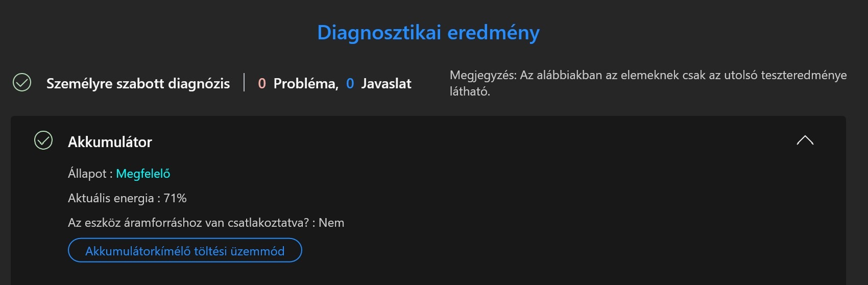Click the Javaslat label

[386, 83]
